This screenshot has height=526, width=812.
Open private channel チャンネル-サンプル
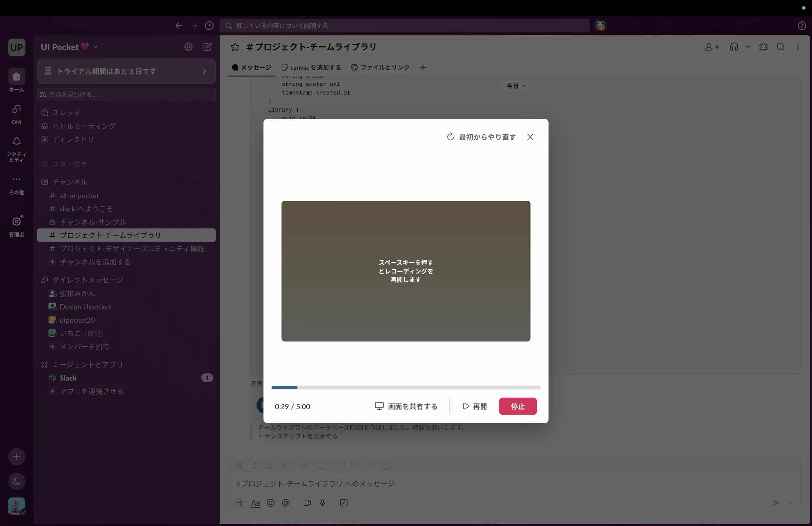pyautogui.click(x=126, y=222)
